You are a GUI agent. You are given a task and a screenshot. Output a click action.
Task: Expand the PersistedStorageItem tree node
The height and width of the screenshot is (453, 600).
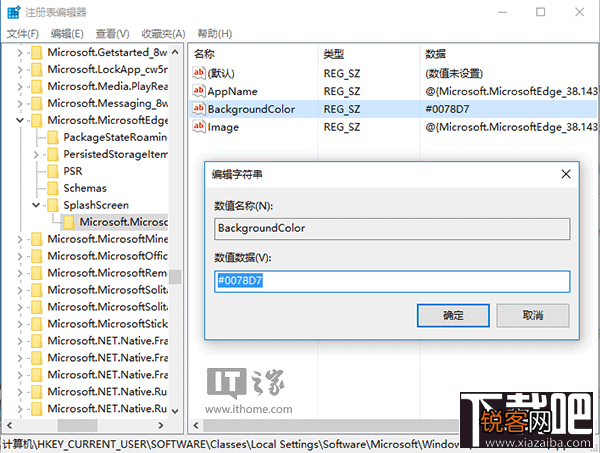(36, 155)
